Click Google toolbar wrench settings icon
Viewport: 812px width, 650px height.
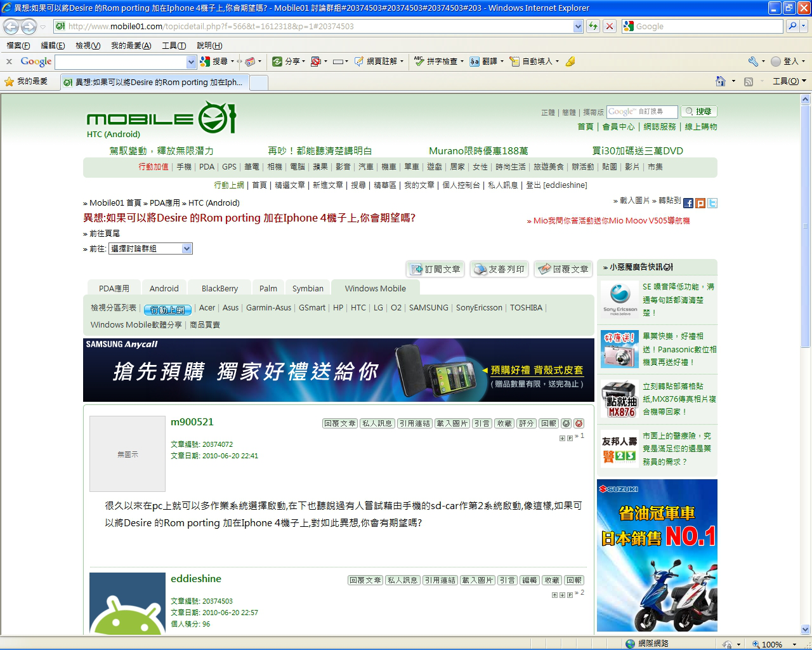coord(753,62)
